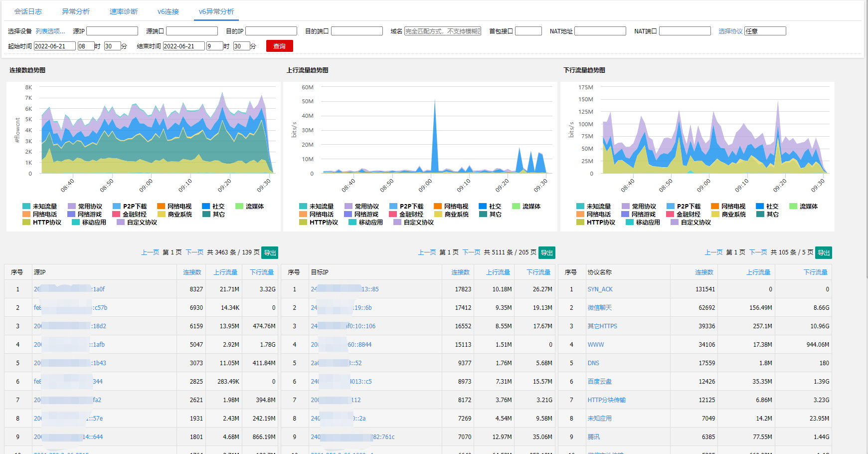The height and width of the screenshot is (454, 868).
Task: Open the 微信聊天 protocol link
Action: (x=599, y=307)
